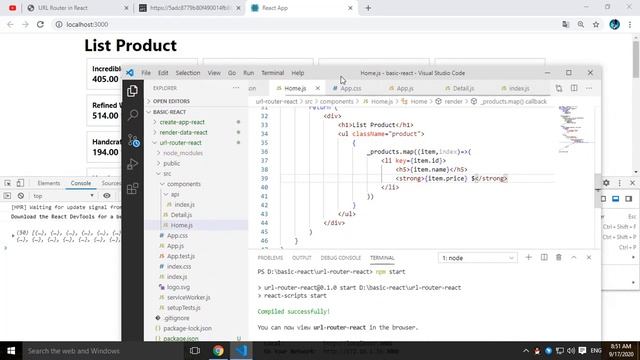Open Detail.js in the file explorer
The width and height of the screenshot is (640, 360).
pyautogui.click(x=181, y=215)
